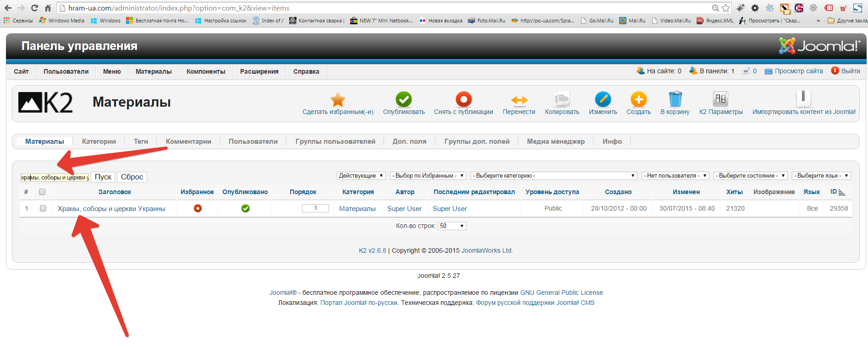Screen dimensions: 868x347
Task: Click the Create plus icon
Action: 638,99
